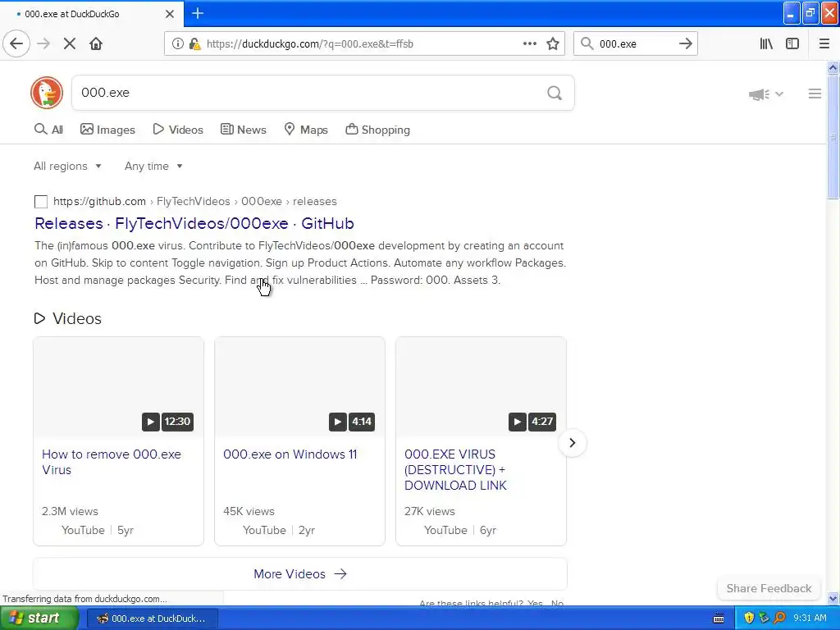Click the magnifier tray icon
This screenshot has height=630, width=840.
(x=779, y=619)
